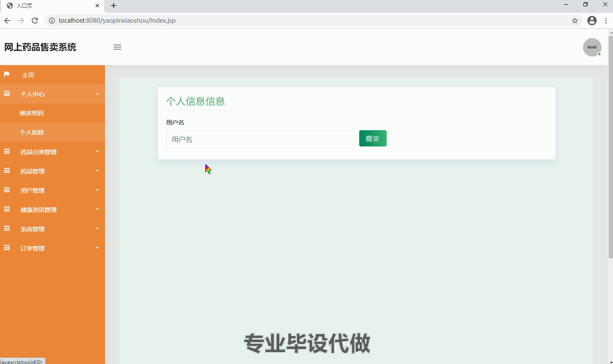Click the browser forward arrow
This screenshot has height=364, width=613.
point(21,21)
